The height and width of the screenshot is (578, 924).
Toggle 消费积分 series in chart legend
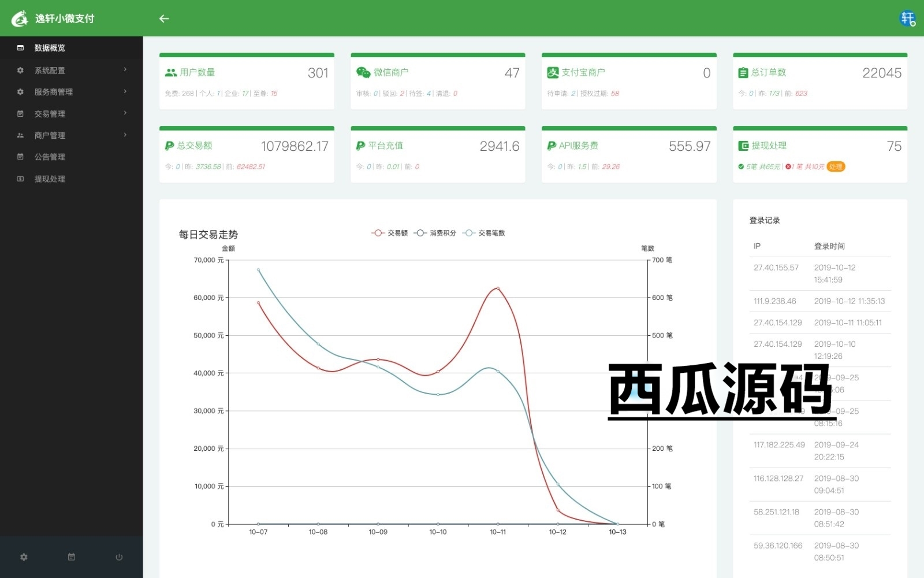435,233
